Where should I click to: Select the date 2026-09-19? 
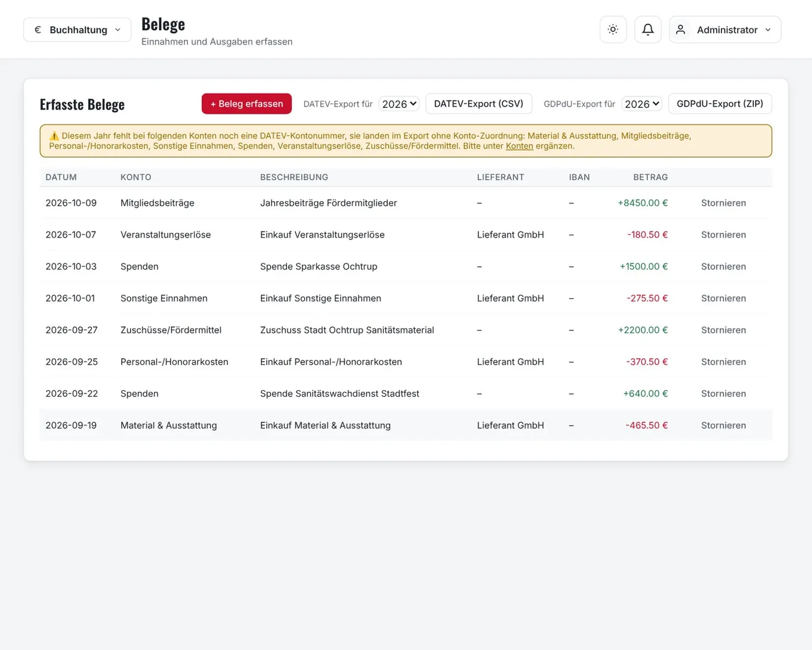[71, 426]
